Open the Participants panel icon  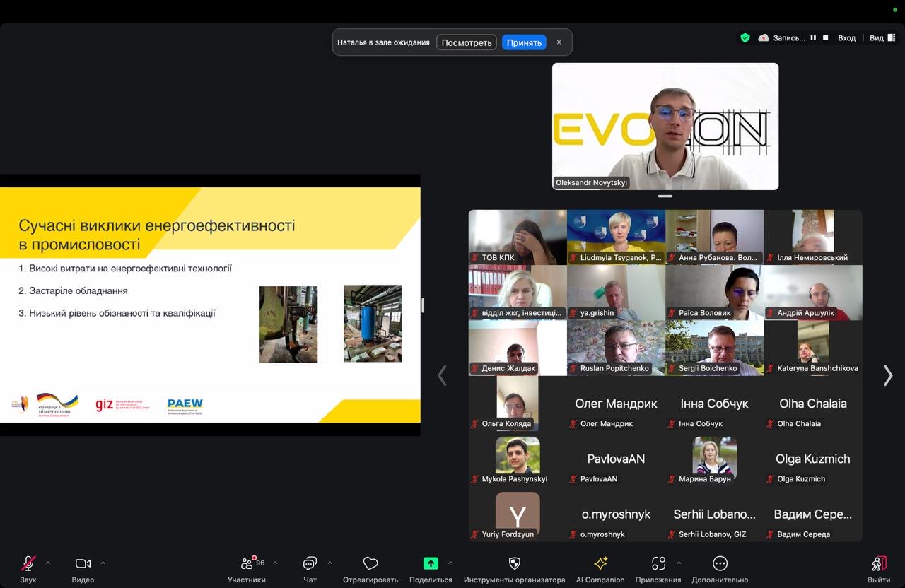pos(247,564)
